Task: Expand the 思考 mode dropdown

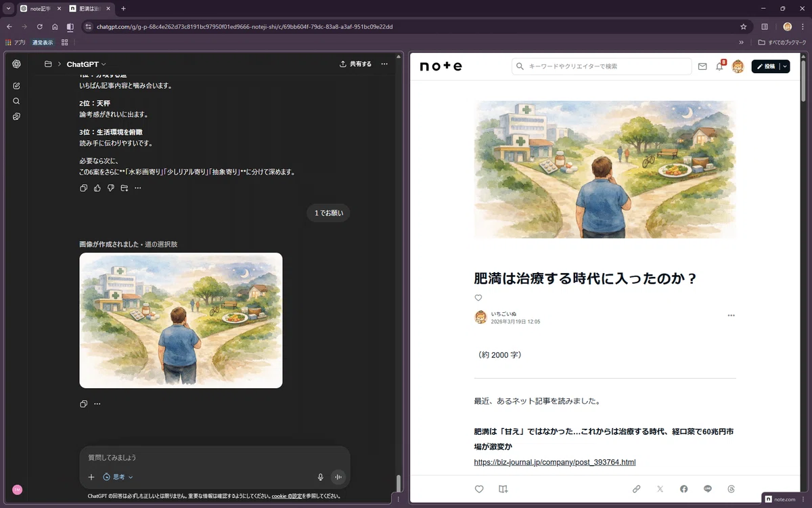Action: tap(118, 477)
